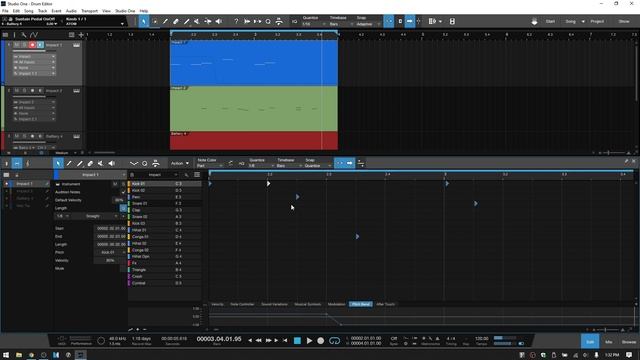Screen dimensions: 640x360
Task: Open drum editor Quantize dropdown
Action: point(260,166)
